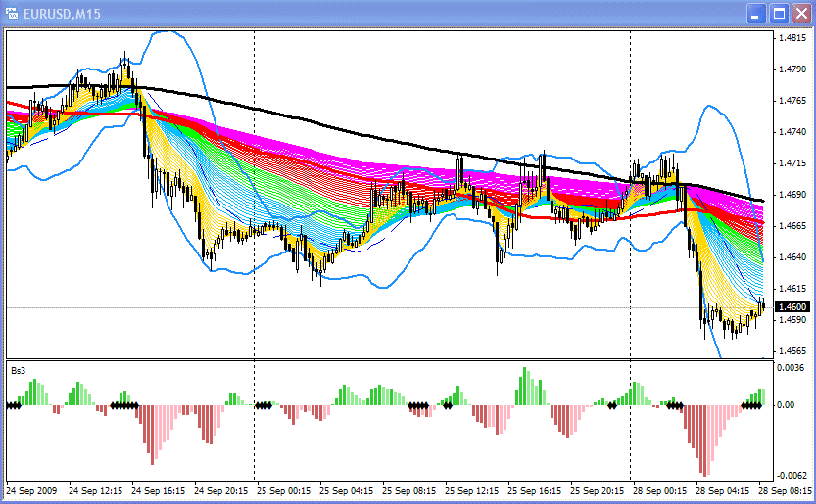The height and width of the screenshot is (504, 816).
Task: Click the 0.00 indicator scale value
Action: coord(786,404)
